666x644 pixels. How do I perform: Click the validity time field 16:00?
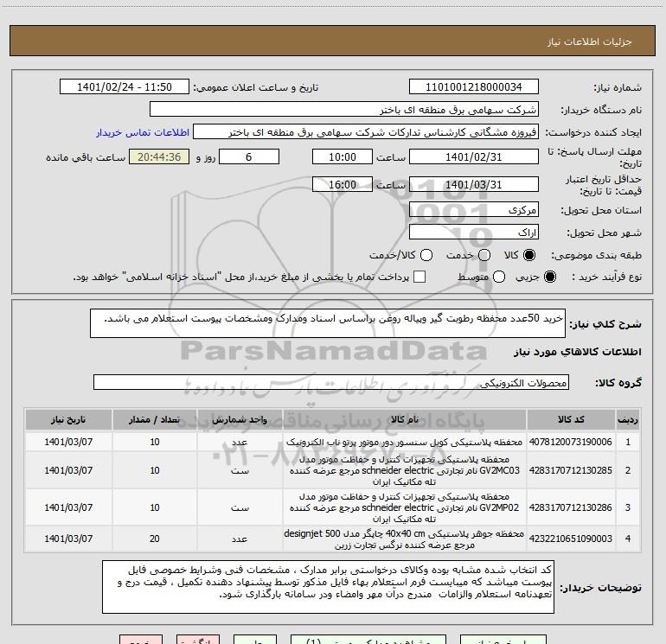pyautogui.click(x=343, y=185)
